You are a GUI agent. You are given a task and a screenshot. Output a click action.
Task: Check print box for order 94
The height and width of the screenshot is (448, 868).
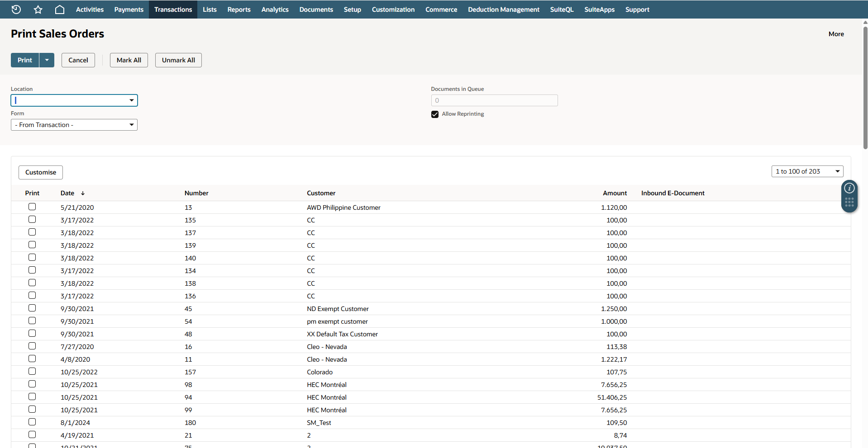tap(32, 396)
